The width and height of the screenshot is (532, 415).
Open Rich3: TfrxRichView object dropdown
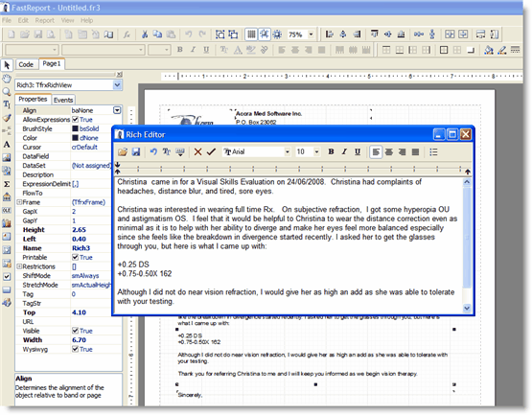(x=117, y=85)
